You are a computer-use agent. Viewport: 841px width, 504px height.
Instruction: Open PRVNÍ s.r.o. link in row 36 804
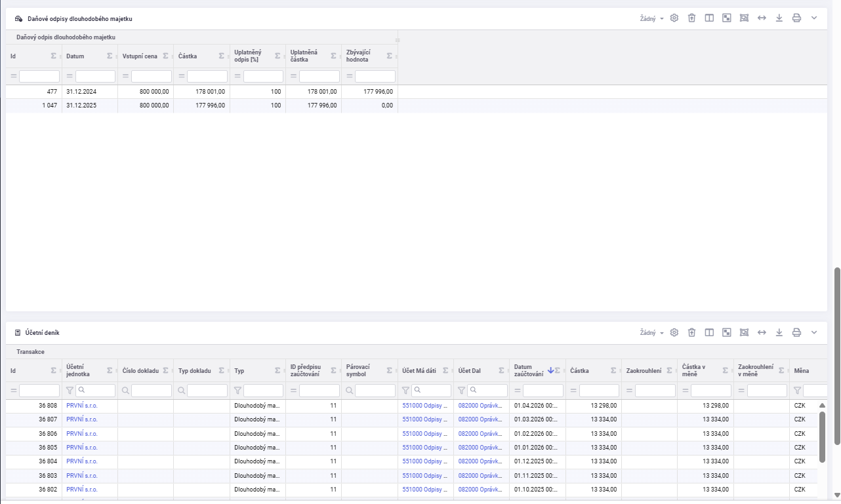click(x=82, y=461)
